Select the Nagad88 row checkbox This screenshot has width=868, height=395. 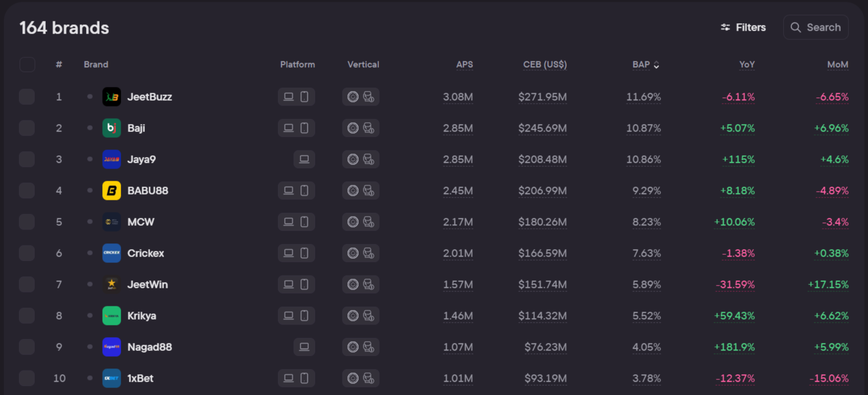(x=27, y=347)
